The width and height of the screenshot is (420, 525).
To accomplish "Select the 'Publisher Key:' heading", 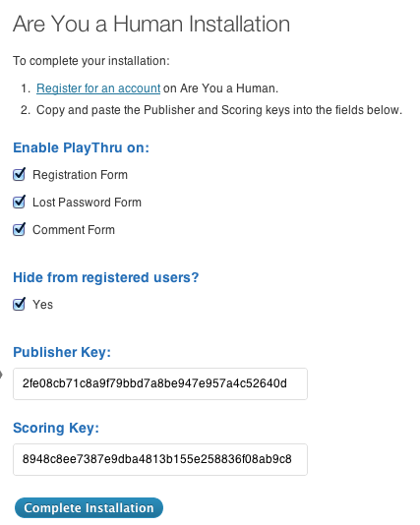I will tap(62, 352).
